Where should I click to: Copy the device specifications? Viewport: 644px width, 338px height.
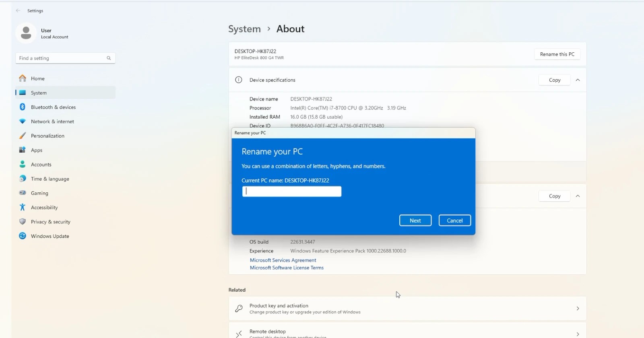555,80
